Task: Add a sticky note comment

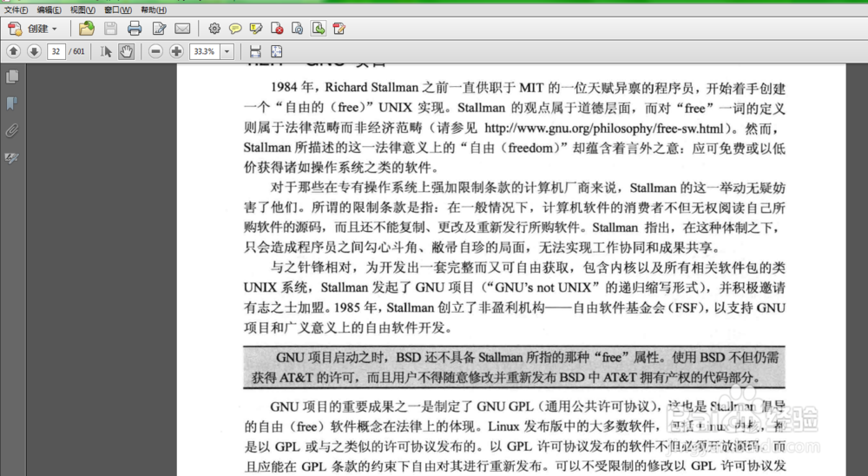Action: point(235,29)
